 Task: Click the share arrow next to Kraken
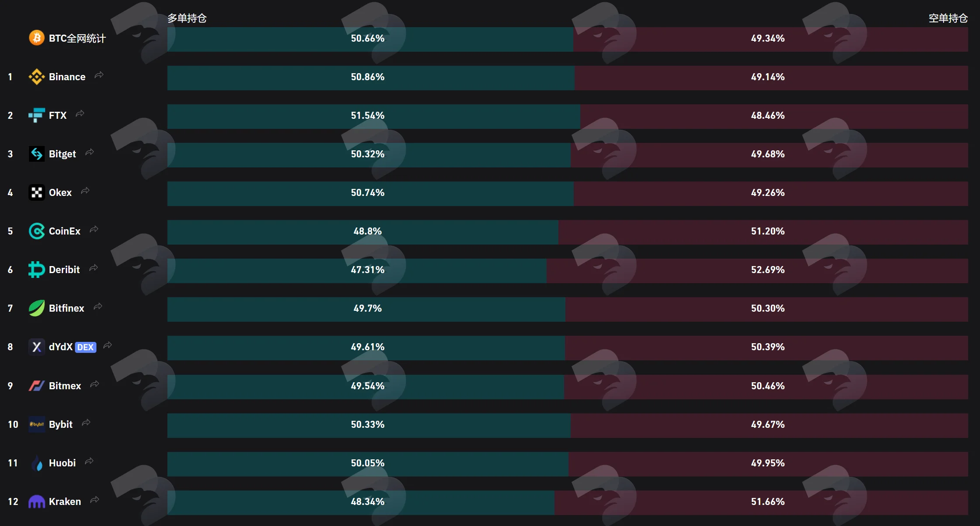click(x=95, y=500)
